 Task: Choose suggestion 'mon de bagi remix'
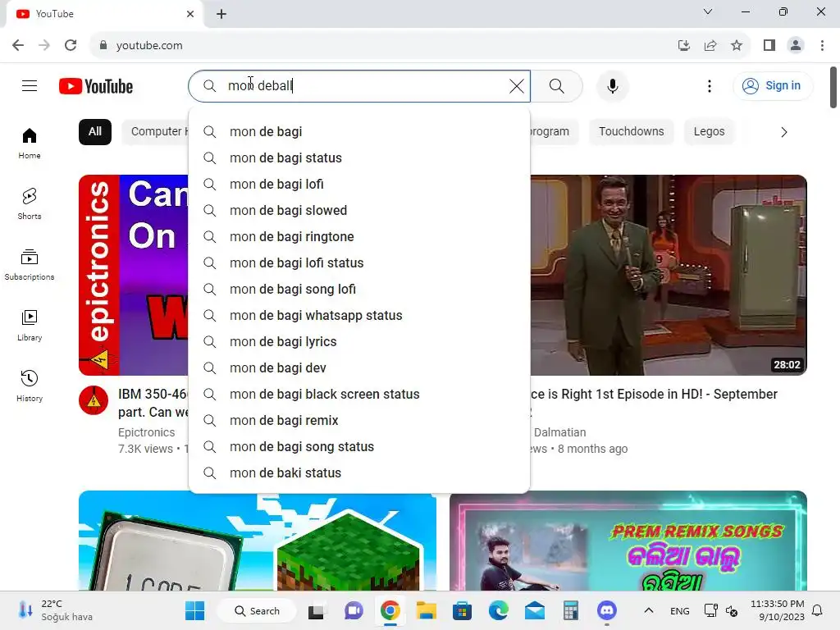[359, 421]
